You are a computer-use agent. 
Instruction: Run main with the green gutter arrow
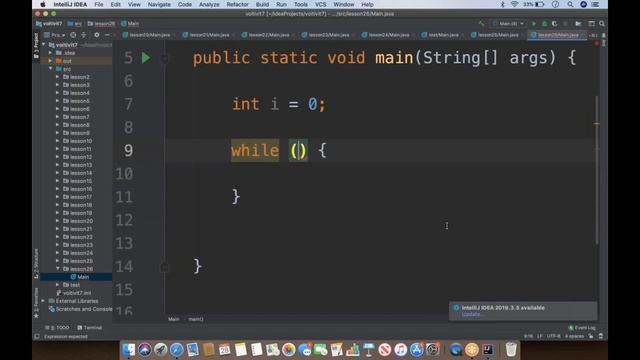pos(146,58)
